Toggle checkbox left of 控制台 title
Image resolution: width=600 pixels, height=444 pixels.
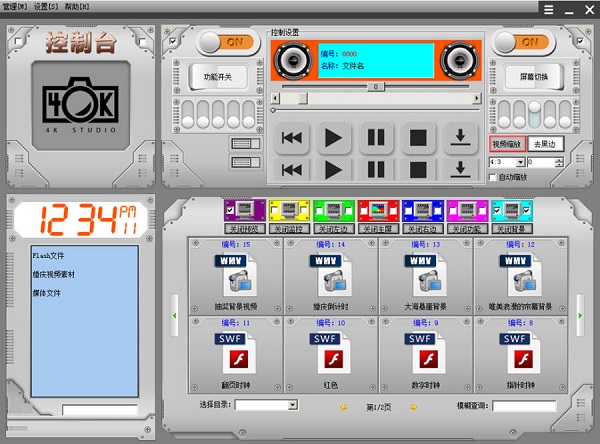pos(18,41)
